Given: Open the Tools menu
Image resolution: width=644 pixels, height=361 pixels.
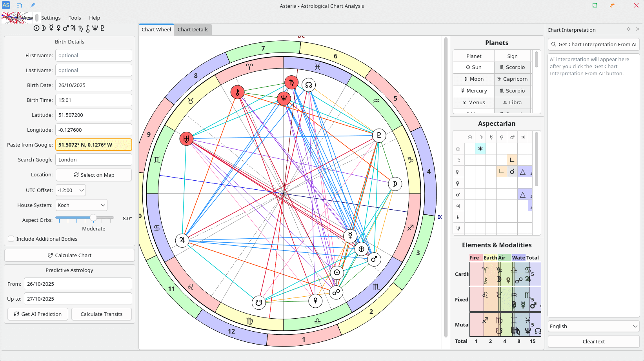Looking at the screenshot, I should tap(75, 18).
